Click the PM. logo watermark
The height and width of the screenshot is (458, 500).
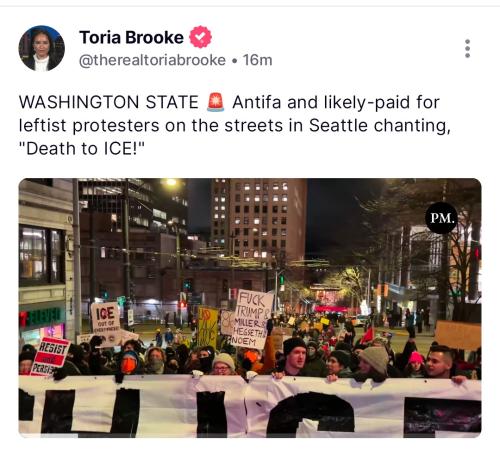[442, 218]
